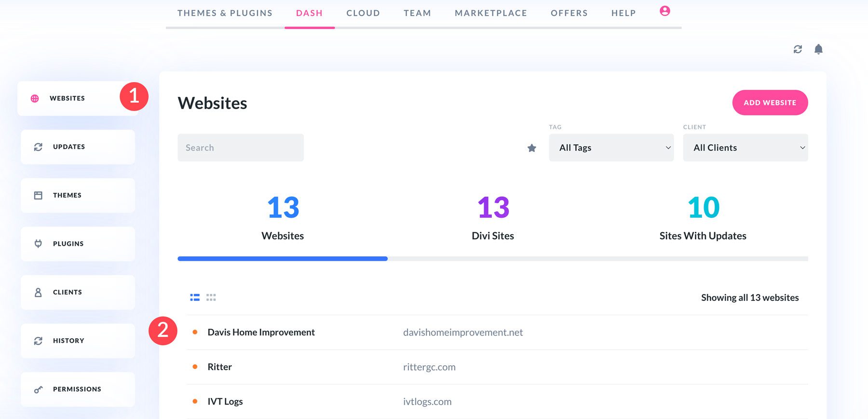Click the plug icon beside Plugins
The width and height of the screenshot is (868, 419).
click(38, 244)
